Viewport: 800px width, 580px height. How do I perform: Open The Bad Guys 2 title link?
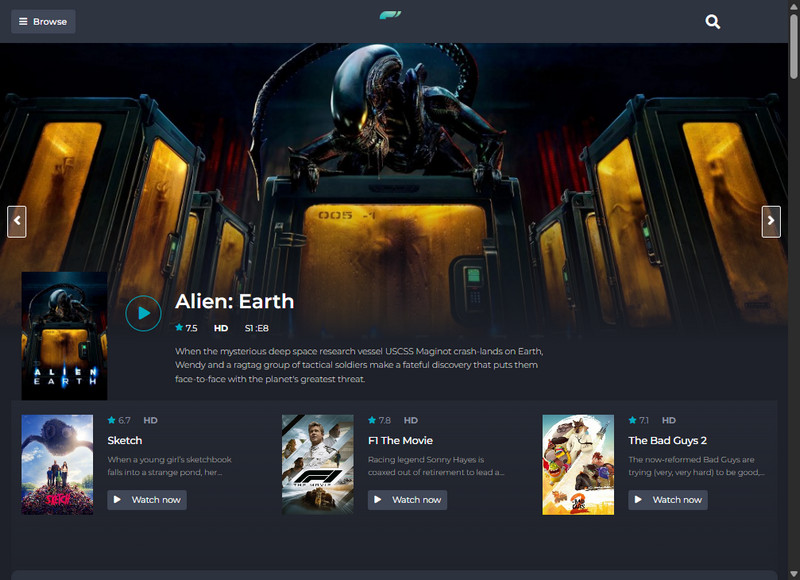tap(667, 440)
